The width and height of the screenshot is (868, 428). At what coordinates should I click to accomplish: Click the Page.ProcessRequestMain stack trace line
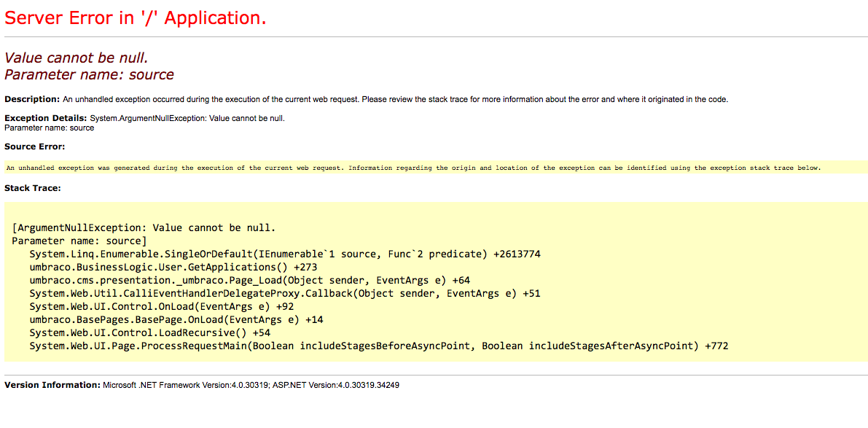tap(378, 346)
